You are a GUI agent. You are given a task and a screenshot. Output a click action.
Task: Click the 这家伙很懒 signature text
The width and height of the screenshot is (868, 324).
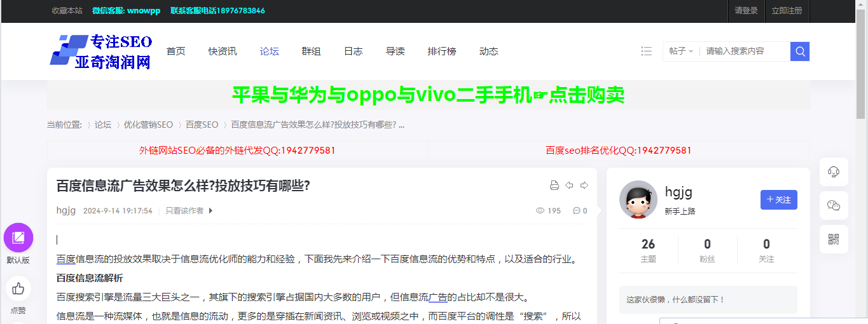(x=676, y=300)
